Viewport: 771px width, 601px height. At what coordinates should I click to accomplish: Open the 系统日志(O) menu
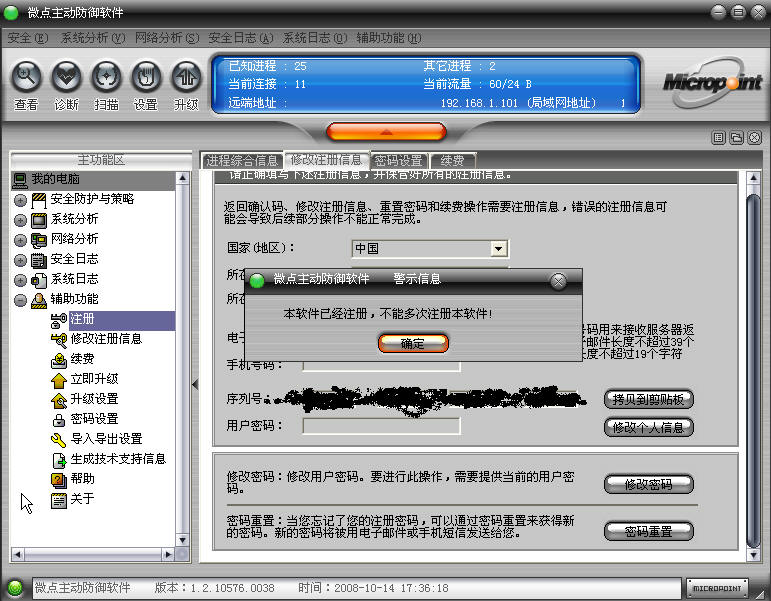(315, 38)
